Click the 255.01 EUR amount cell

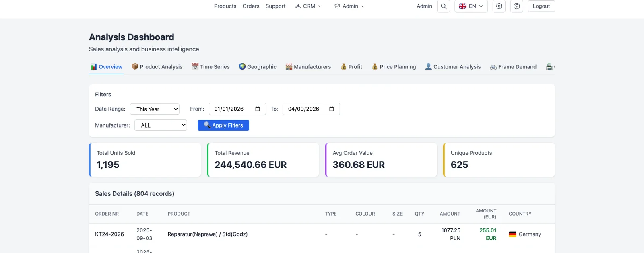click(x=488, y=234)
